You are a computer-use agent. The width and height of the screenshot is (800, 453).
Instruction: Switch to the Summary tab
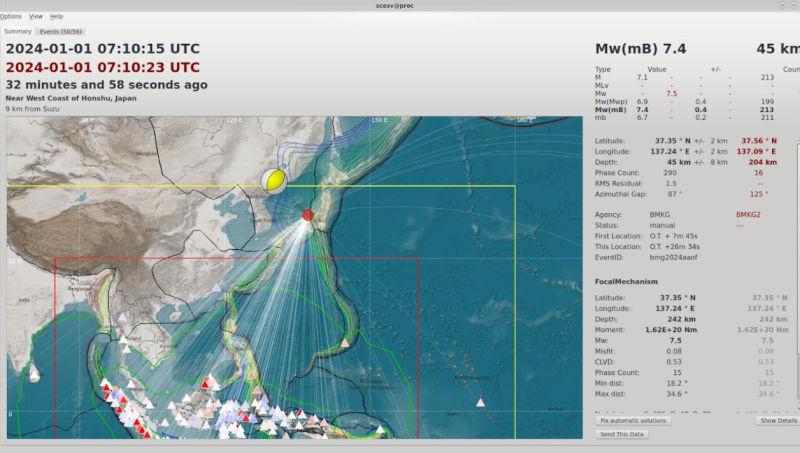pos(18,31)
